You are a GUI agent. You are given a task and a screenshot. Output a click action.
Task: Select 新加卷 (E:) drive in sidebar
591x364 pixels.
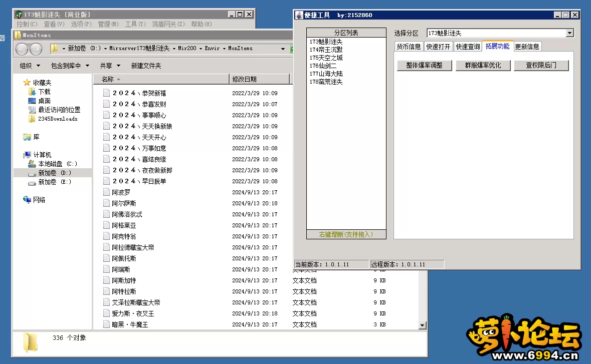coord(55,182)
